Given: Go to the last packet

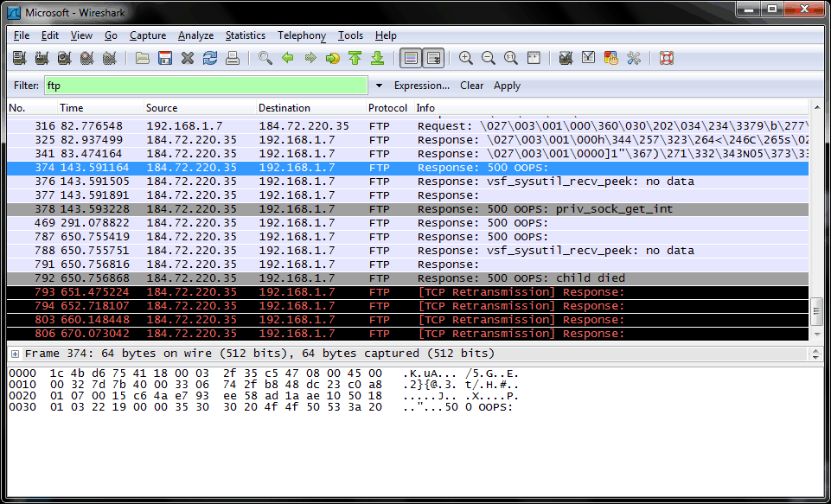Looking at the screenshot, I should tap(377, 58).
